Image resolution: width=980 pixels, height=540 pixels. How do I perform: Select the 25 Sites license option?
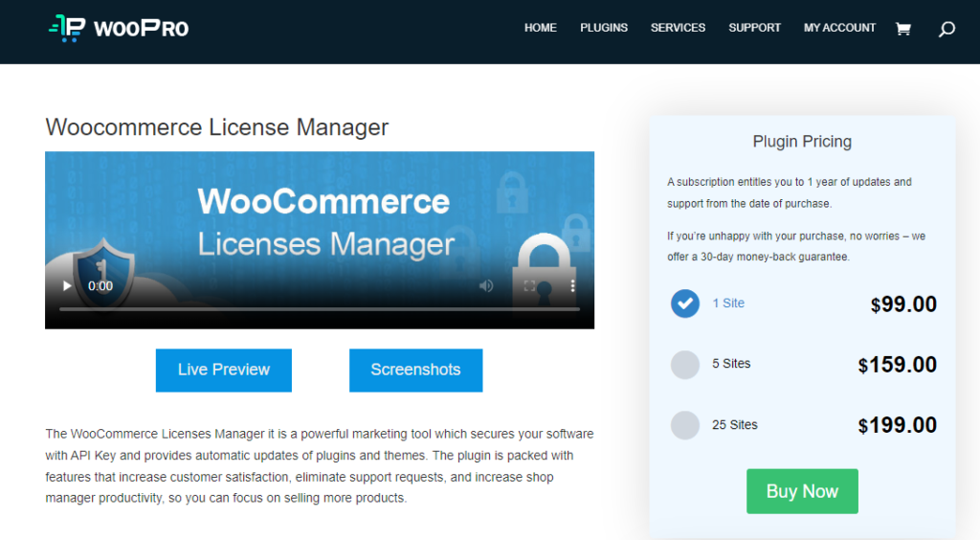pyautogui.click(x=685, y=425)
